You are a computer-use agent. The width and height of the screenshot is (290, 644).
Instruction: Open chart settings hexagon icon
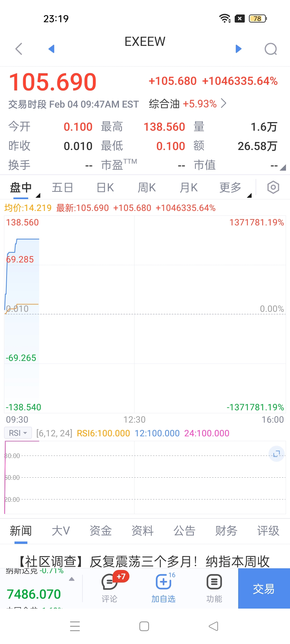coord(273,187)
